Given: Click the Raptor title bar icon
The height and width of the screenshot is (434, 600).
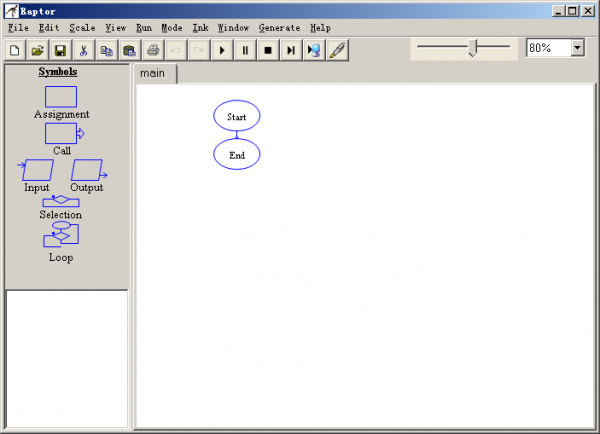Looking at the screenshot, I should click(x=11, y=11).
